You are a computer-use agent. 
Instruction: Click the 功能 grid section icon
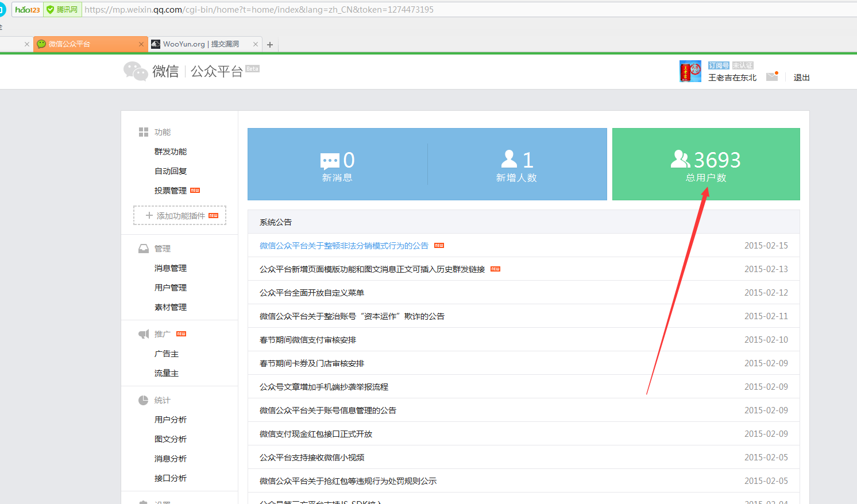pyautogui.click(x=144, y=132)
